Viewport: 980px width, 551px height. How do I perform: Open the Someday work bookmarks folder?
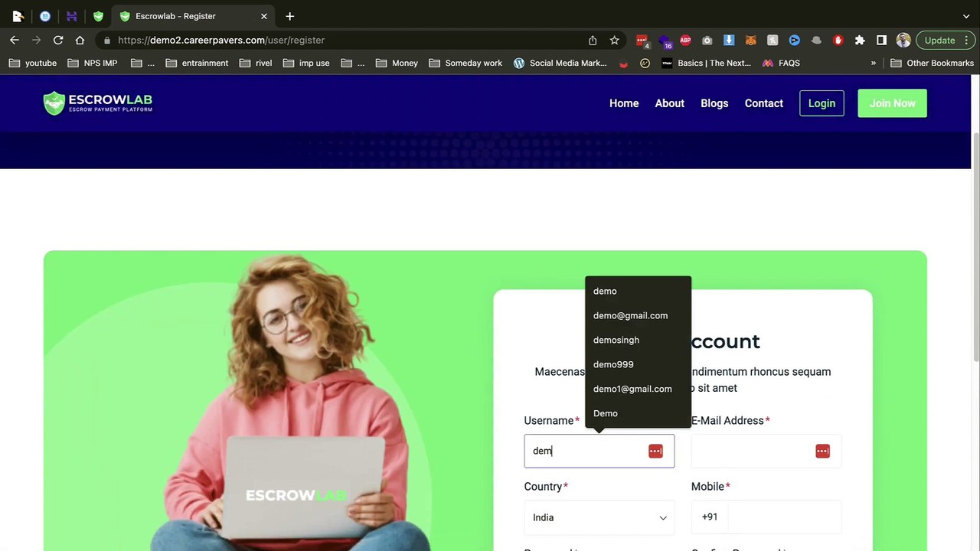(465, 63)
